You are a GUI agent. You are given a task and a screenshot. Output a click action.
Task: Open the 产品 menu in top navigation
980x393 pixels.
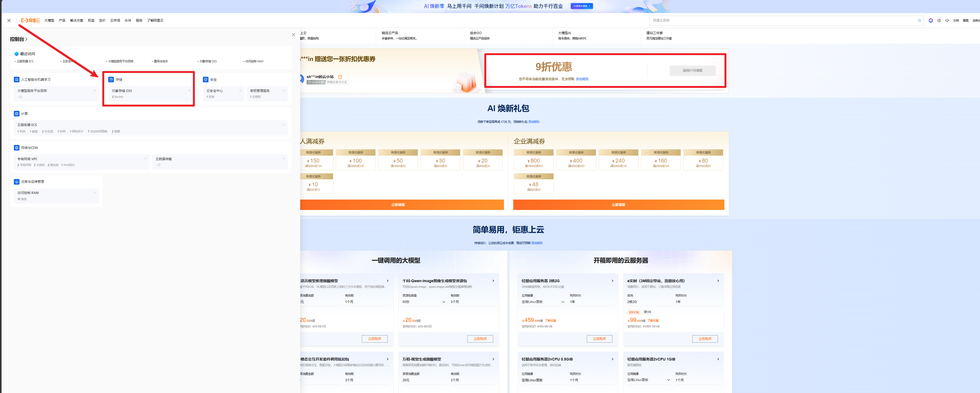point(62,21)
